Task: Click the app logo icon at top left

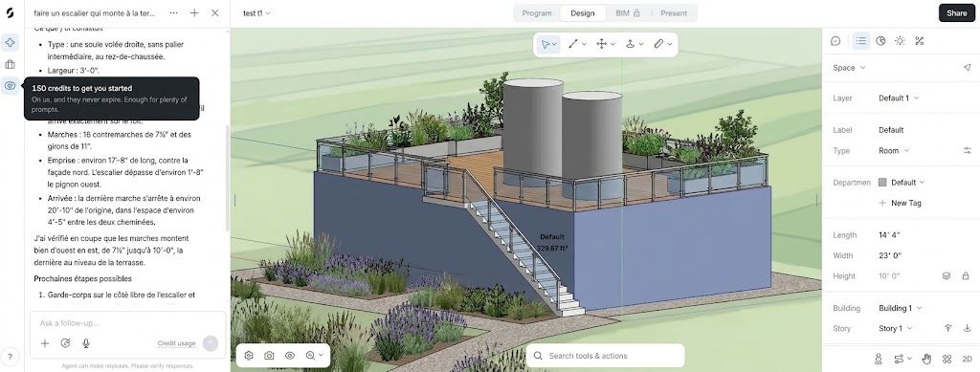Action: (x=10, y=13)
